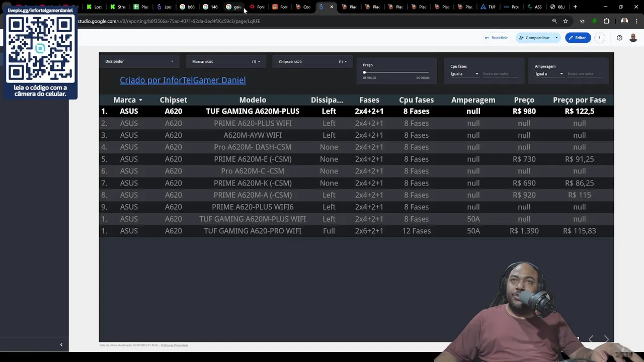Expand the Compartilhar dropdown arrow
Image resolution: width=644 pixels, height=362 pixels.
[x=556, y=38]
